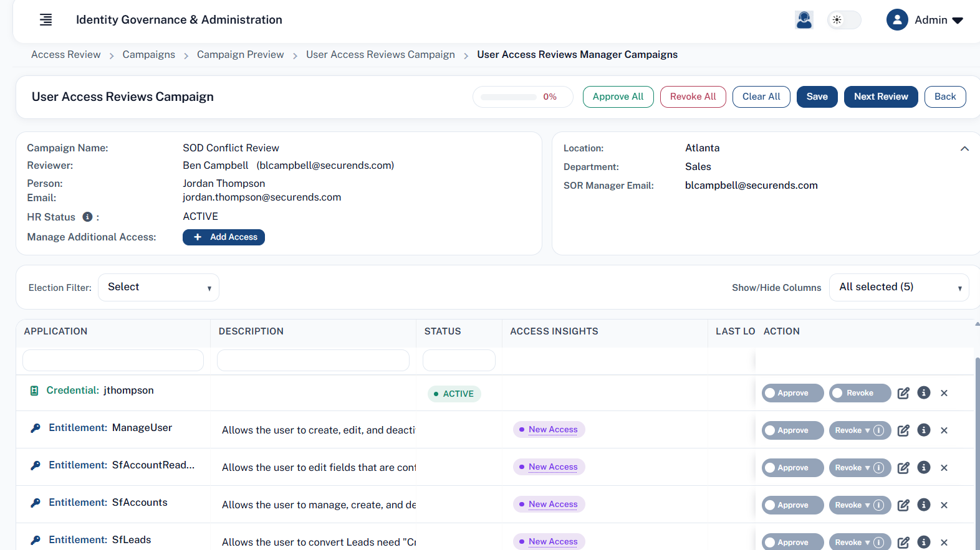Click the Status column filter field
This screenshot has height=550, width=980.
point(459,360)
